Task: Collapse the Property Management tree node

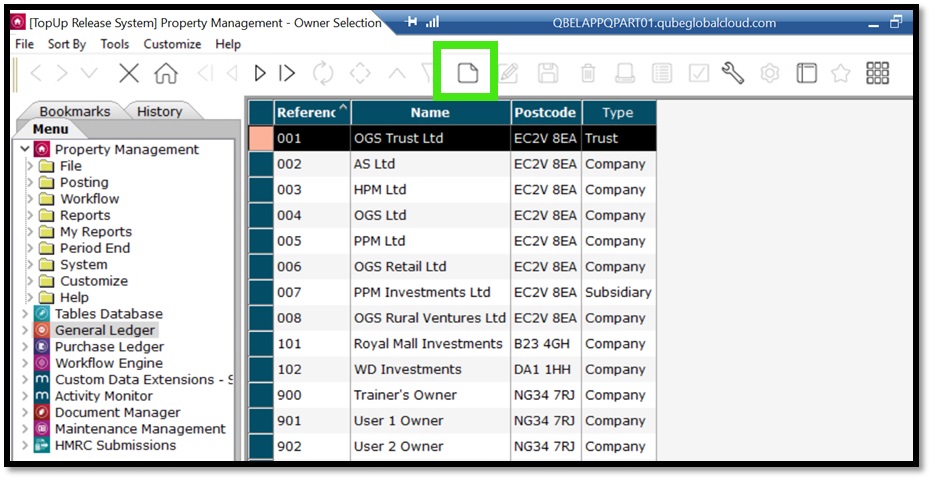Action: [x=25, y=150]
